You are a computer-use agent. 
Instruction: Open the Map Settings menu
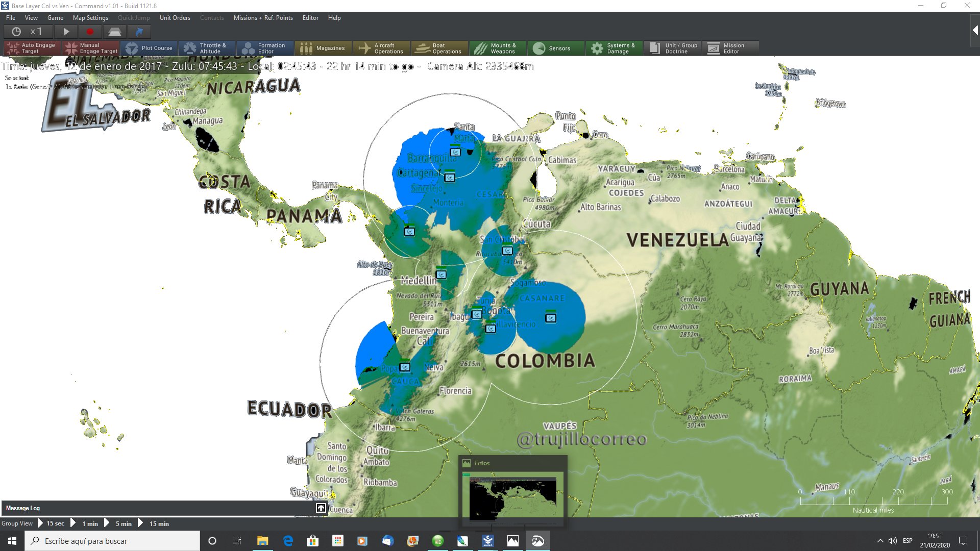point(90,17)
